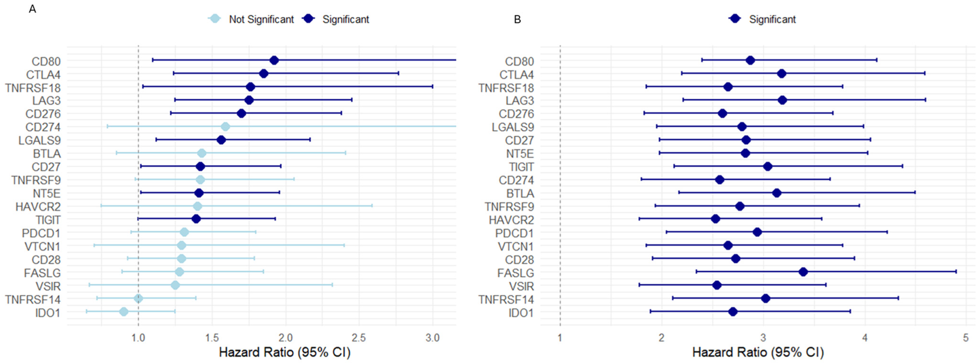
Task: Click the 2.5 tick label on panel A axis
Action: (x=359, y=338)
